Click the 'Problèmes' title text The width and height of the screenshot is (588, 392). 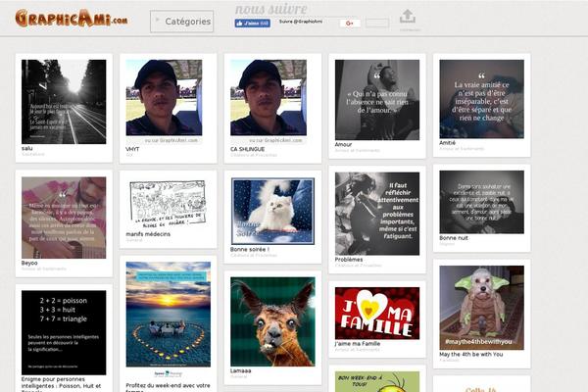click(x=349, y=260)
